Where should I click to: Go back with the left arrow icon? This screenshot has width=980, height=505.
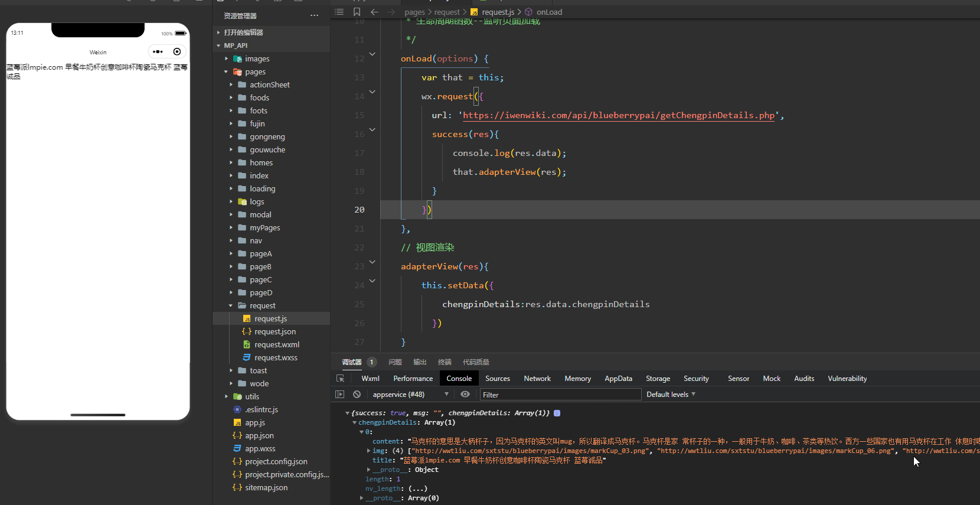point(374,12)
